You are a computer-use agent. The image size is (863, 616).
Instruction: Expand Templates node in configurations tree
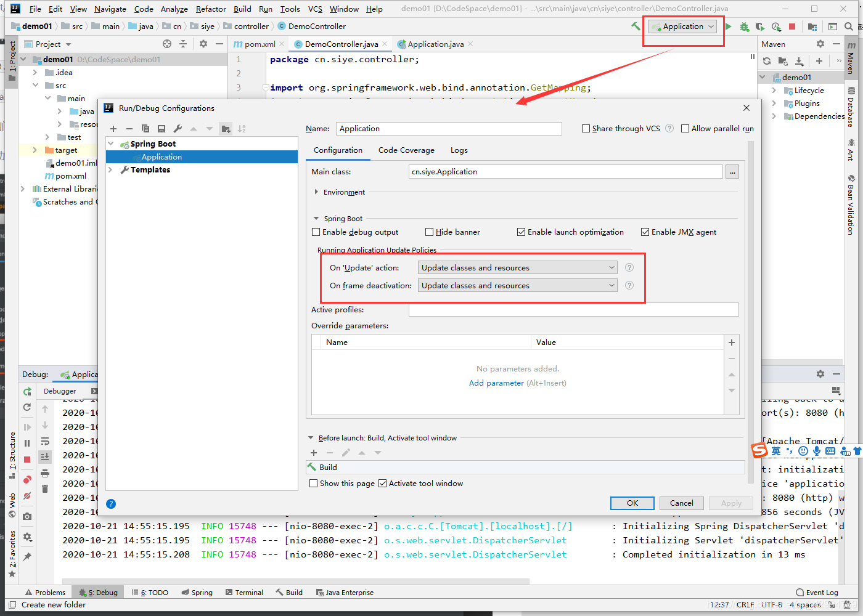(111, 170)
